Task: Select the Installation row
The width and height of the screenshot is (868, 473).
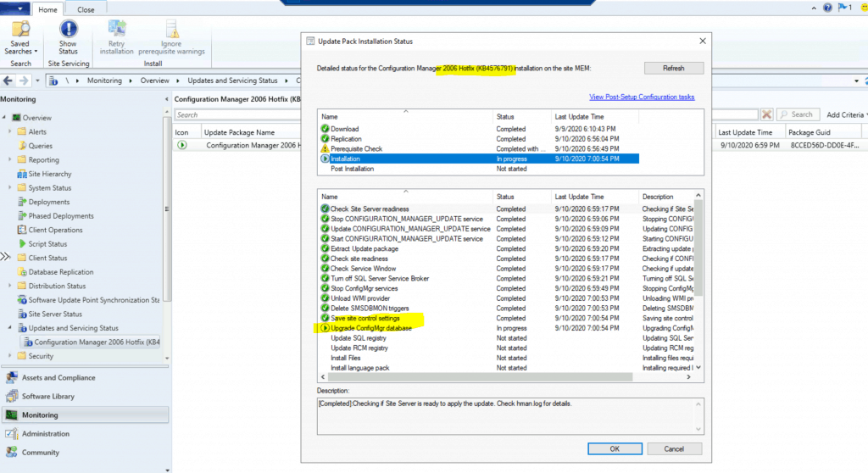Action: tap(479, 159)
